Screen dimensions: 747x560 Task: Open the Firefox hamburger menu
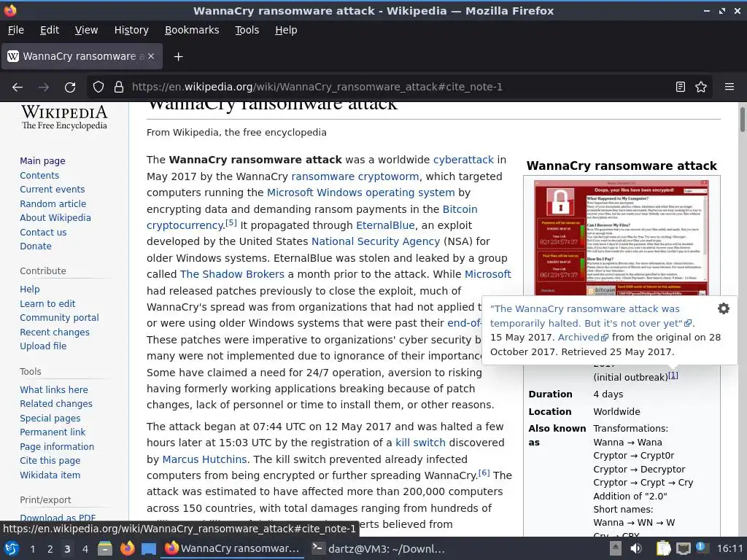(729, 87)
